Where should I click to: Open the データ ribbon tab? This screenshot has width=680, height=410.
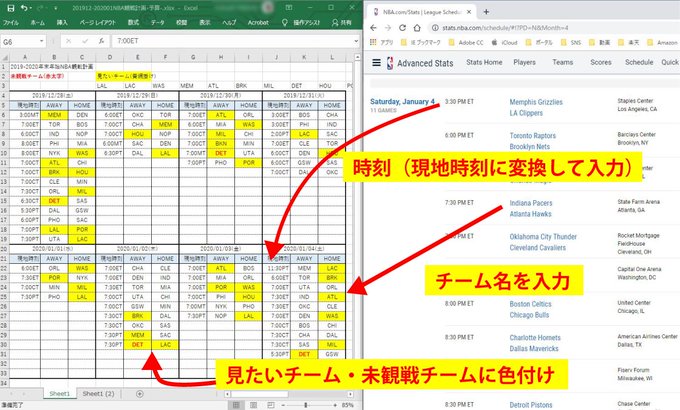[157, 23]
